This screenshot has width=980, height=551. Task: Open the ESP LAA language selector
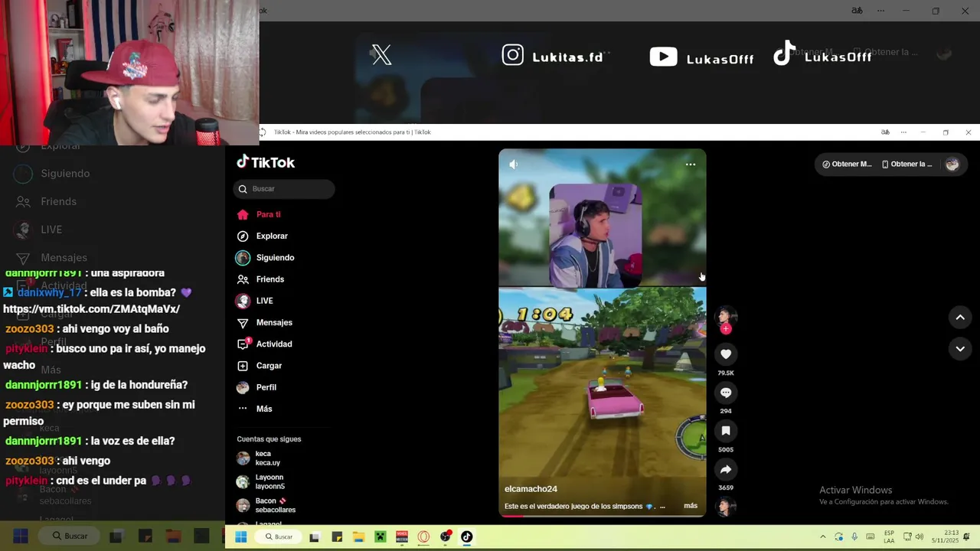pos(889,537)
